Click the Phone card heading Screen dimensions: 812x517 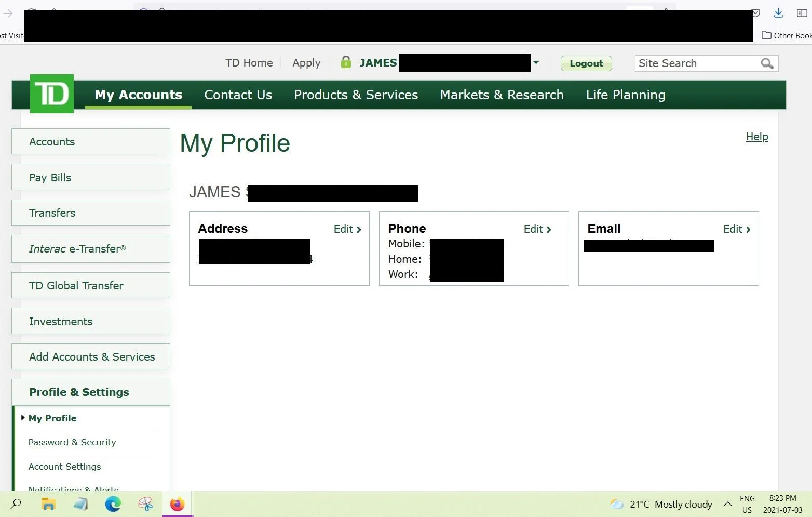click(x=407, y=229)
